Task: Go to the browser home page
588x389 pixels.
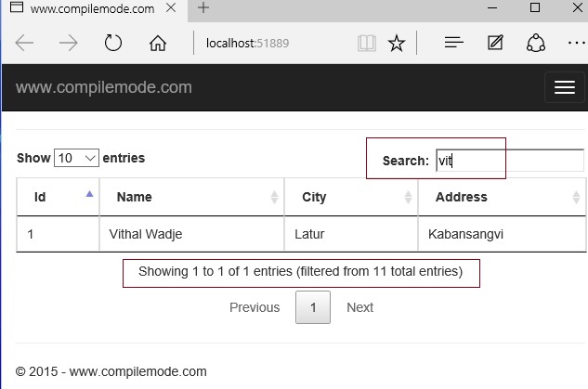Action: click(158, 43)
